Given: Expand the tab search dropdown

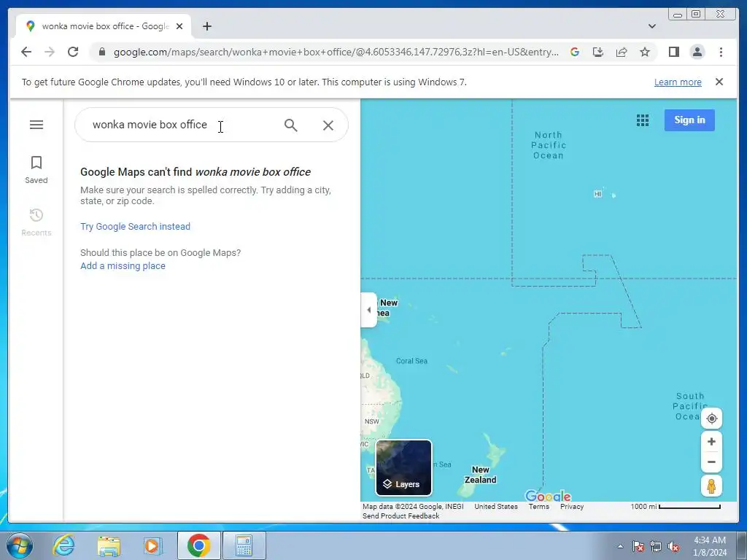Looking at the screenshot, I should [x=651, y=26].
